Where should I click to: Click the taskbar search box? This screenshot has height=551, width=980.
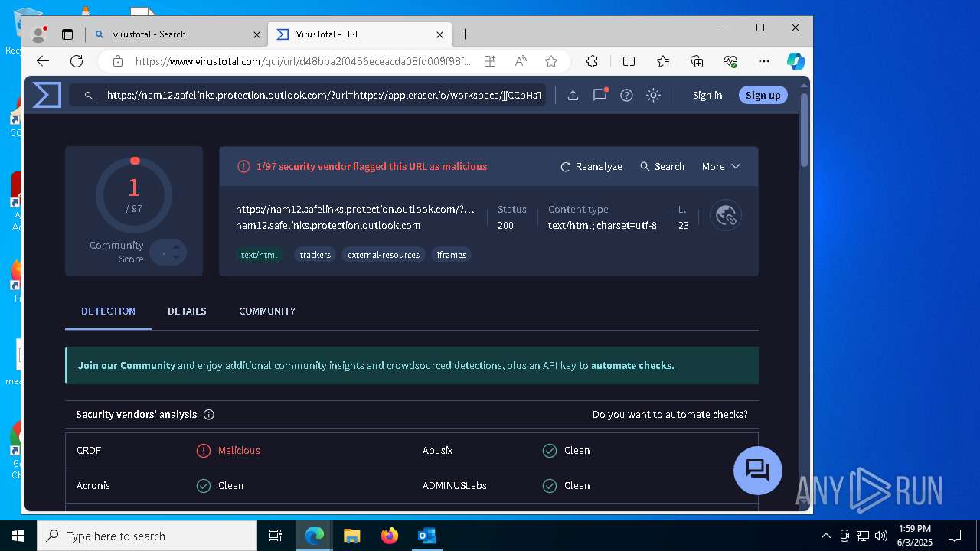tap(147, 536)
